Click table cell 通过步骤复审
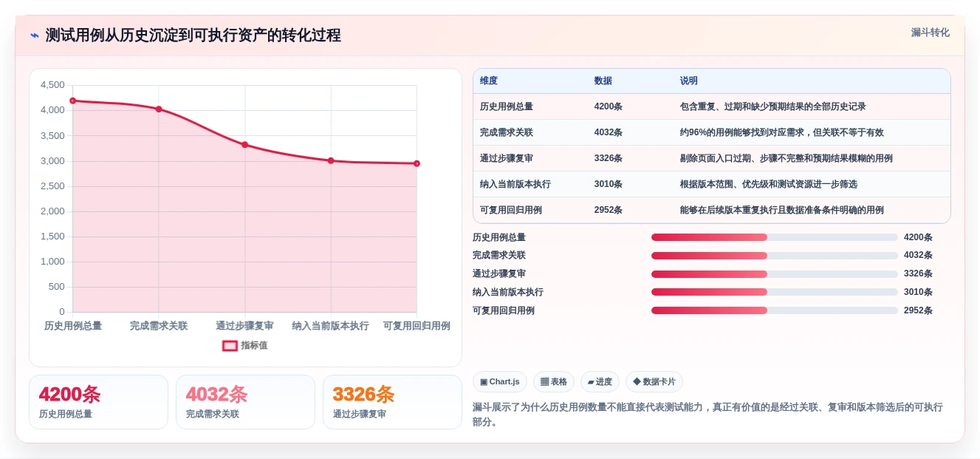The image size is (980, 459). tap(507, 158)
